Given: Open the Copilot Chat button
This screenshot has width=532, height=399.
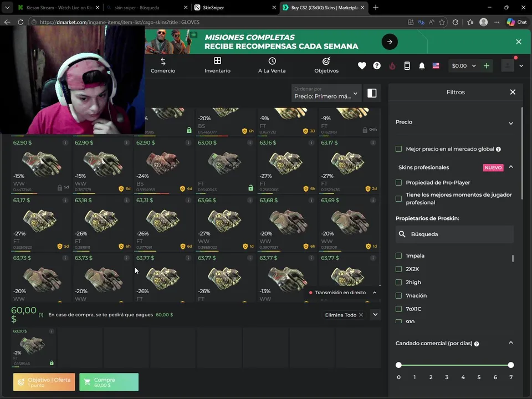Looking at the screenshot, I should tap(517, 22).
